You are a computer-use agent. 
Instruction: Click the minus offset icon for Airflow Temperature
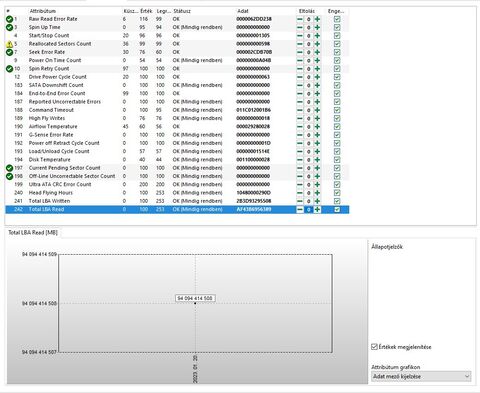pyautogui.click(x=300, y=127)
